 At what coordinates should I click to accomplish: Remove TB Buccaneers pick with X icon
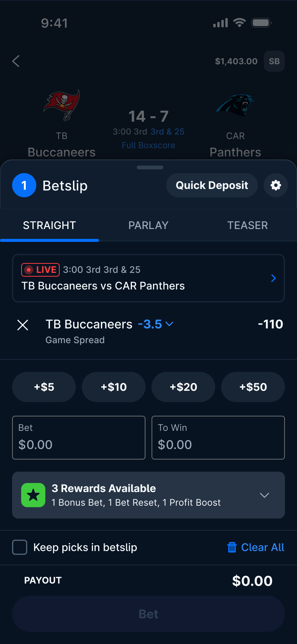23,325
